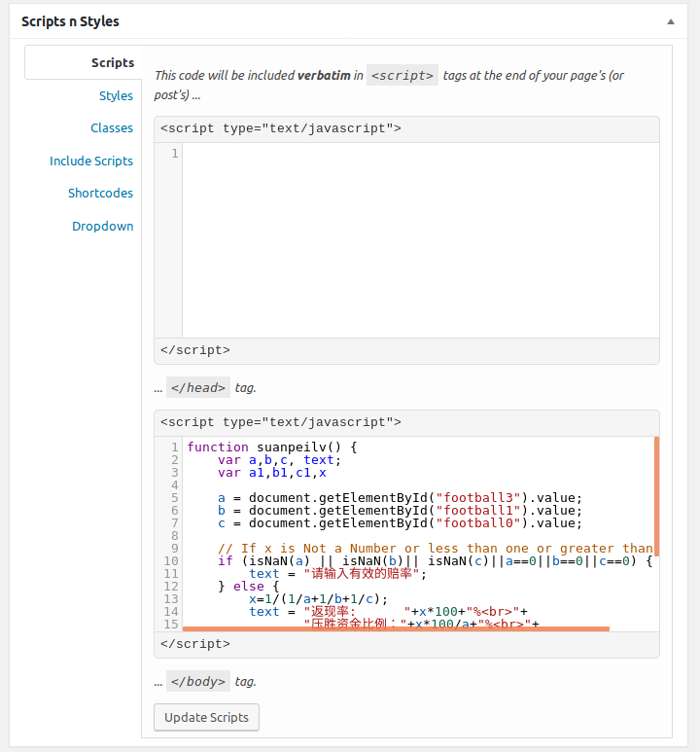Click the Scripts n Styles panel title
The image size is (700, 752).
[70, 21]
